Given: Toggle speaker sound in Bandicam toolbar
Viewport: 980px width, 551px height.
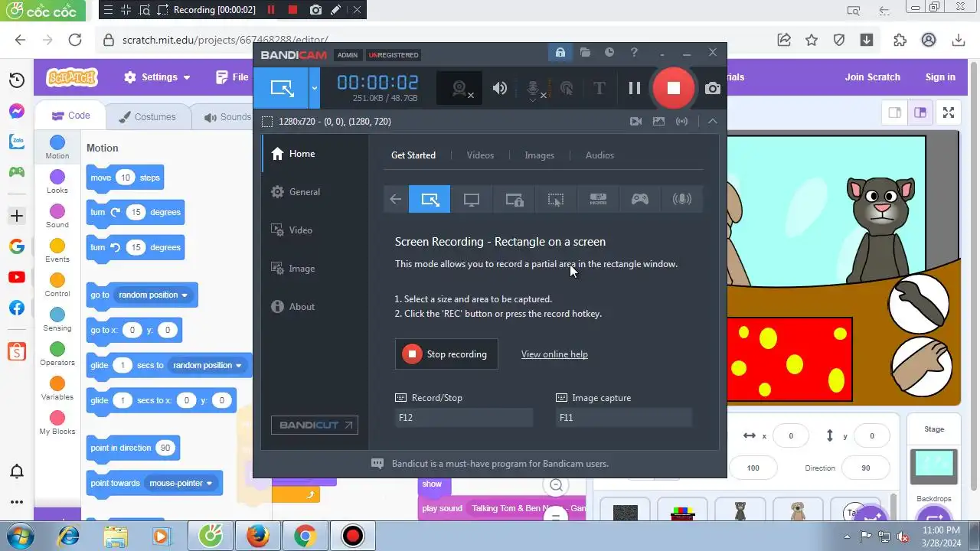Looking at the screenshot, I should click(x=500, y=88).
